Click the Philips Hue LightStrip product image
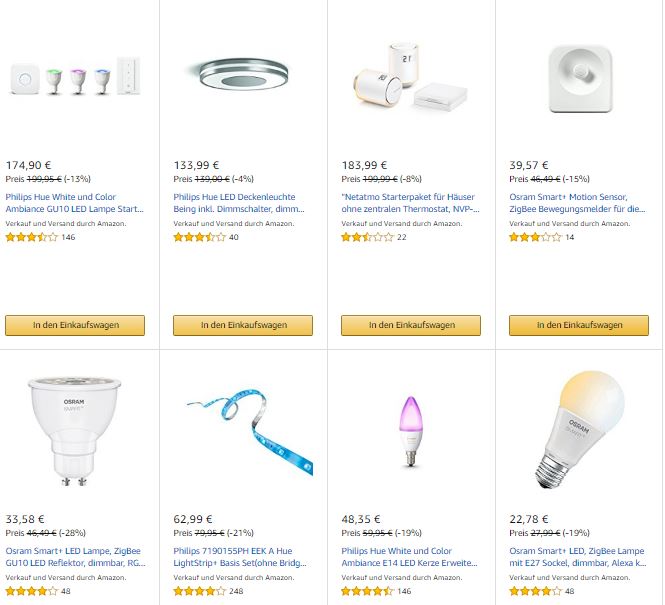 click(243, 432)
